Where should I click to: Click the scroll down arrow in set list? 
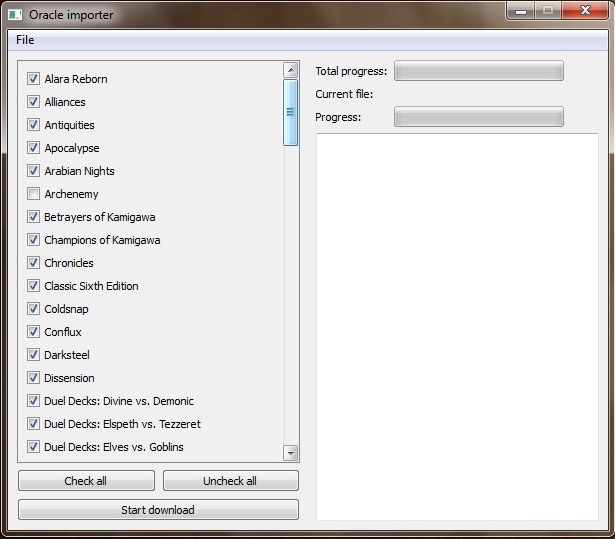pos(291,453)
